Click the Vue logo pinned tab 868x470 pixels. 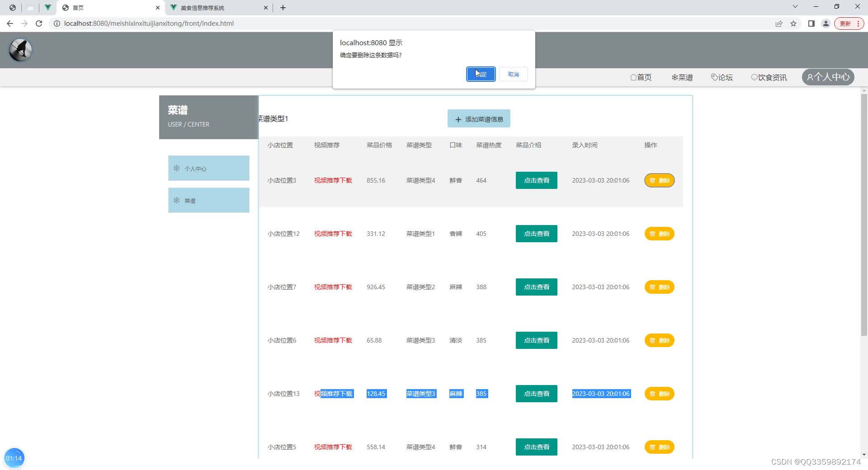(x=48, y=8)
